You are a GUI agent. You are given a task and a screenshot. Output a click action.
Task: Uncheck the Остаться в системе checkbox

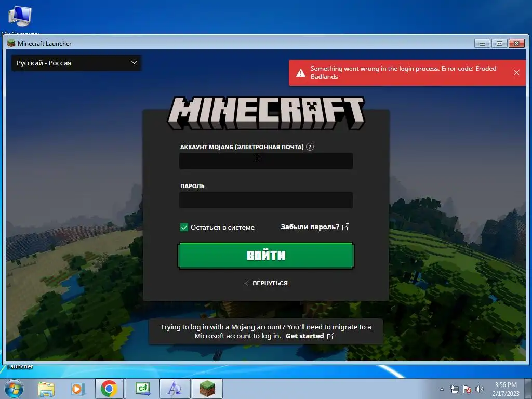(x=184, y=228)
